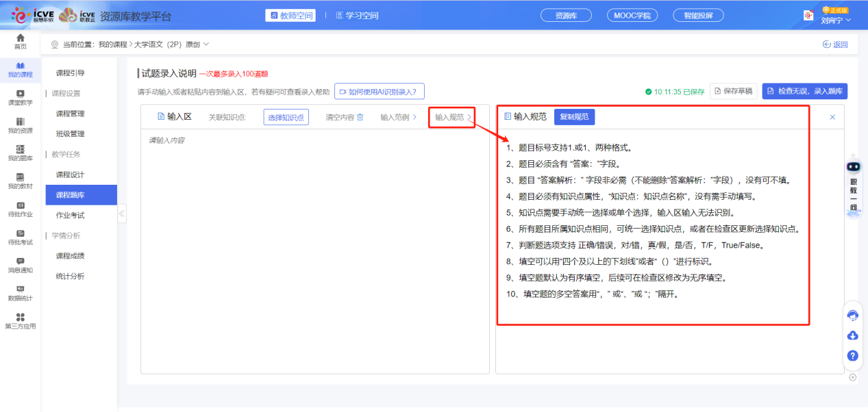The height and width of the screenshot is (412, 868).
Task: Open the floating help question mark icon
Action: pos(853,356)
